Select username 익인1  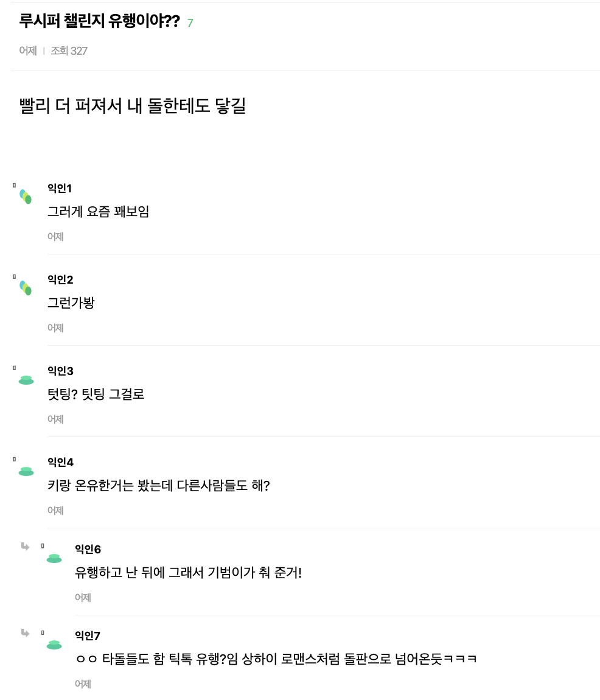[x=60, y=189]
